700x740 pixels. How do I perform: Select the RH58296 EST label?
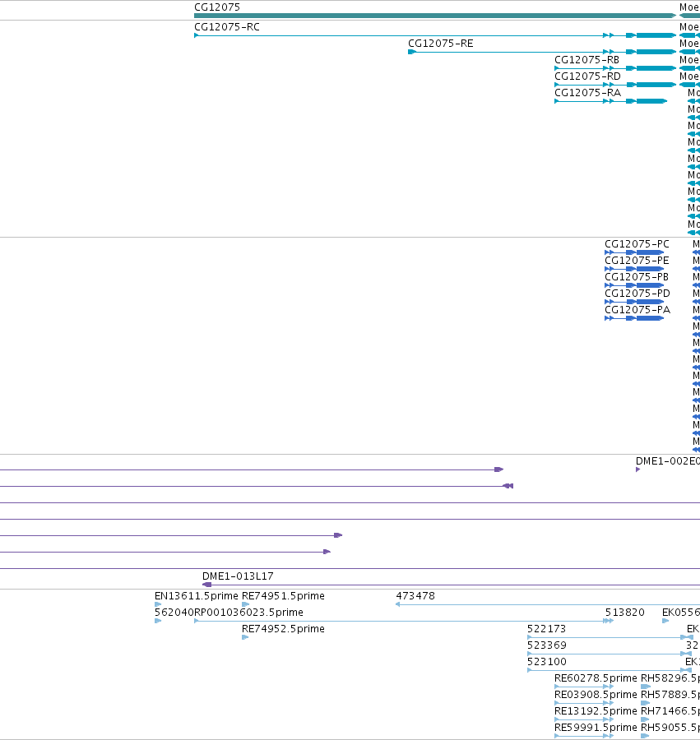[670, 678]
